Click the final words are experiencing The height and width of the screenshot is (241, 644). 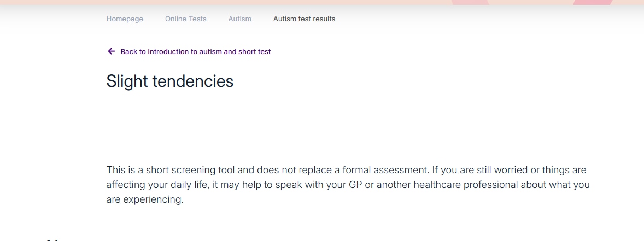pyautogui.click(x=144, y=199)
